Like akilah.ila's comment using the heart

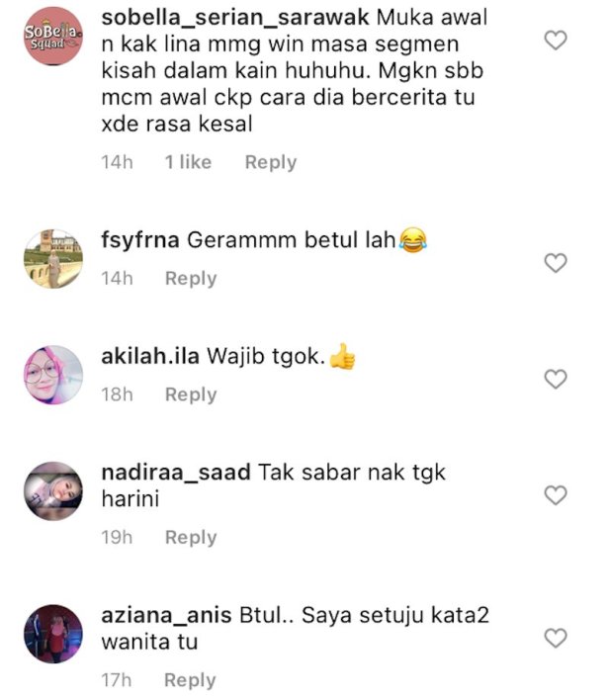[x=556, y=379]
